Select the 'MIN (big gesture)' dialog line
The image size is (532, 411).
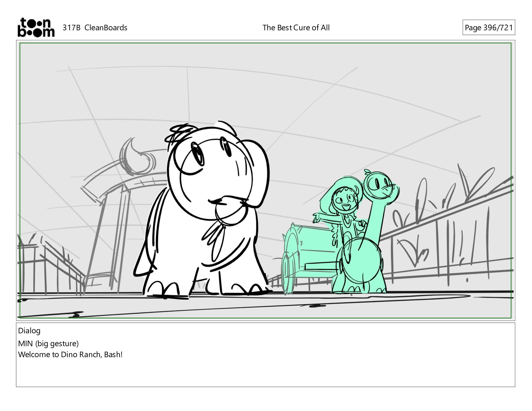(x=48, y=344)
